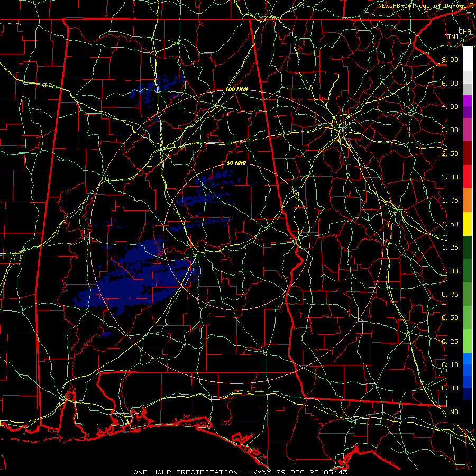The width and height of the screenshot is (476, 476).
Task: Click the ND legend label
Action: point(454,412)
